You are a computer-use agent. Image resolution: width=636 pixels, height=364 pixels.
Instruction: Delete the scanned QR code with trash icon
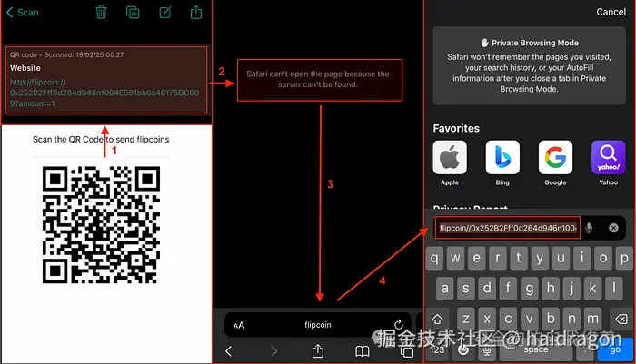(x=101, y=12)
